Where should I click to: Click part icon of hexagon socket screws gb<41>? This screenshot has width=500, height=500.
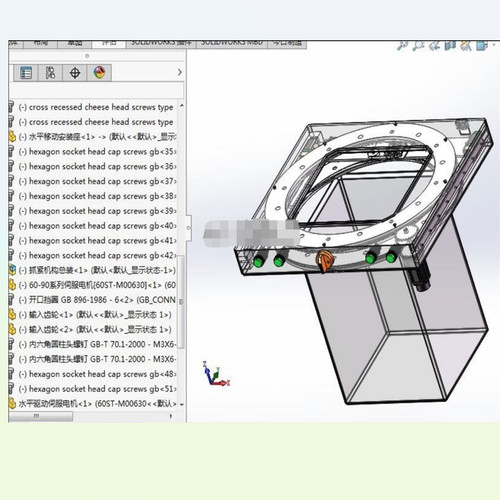(12, 241)
